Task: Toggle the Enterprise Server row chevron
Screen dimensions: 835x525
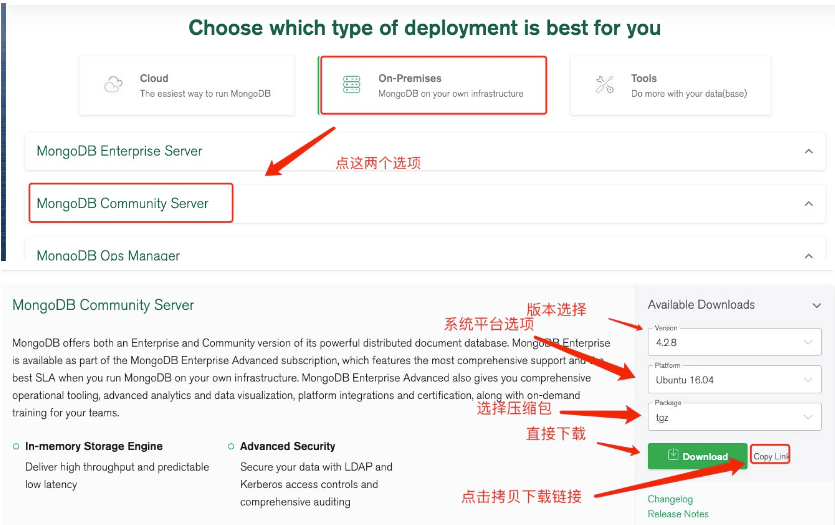Action: (808, 151)
